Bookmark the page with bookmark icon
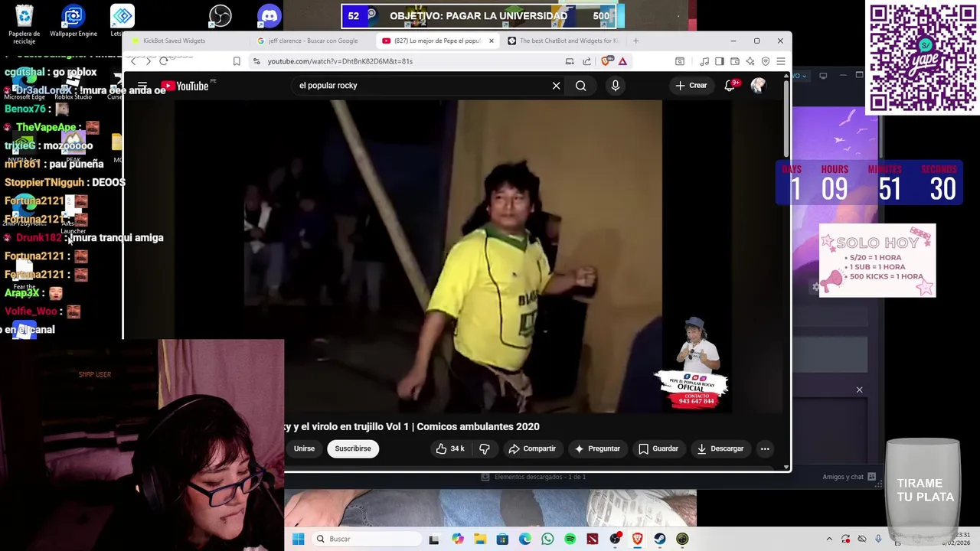Screen dimensions: 980x551 point(237,61)
